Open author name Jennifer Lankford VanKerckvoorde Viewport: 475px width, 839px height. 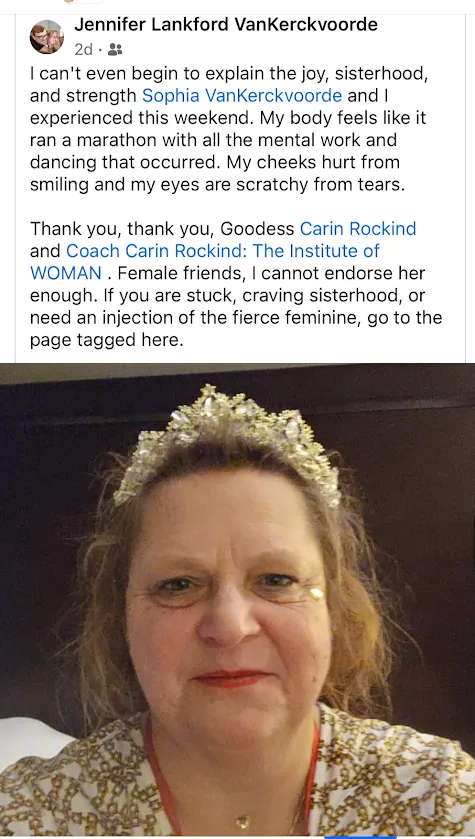click(226, 24)
